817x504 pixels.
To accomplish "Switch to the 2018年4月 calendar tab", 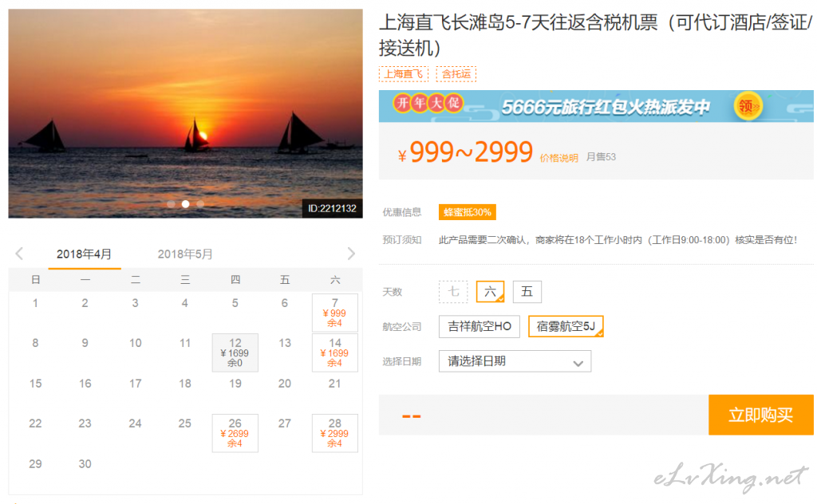I will (x=84, y=254).
